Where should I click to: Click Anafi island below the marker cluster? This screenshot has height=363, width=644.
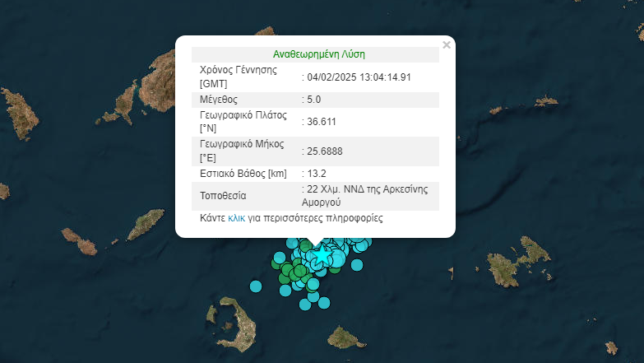(x=347, y=336)
